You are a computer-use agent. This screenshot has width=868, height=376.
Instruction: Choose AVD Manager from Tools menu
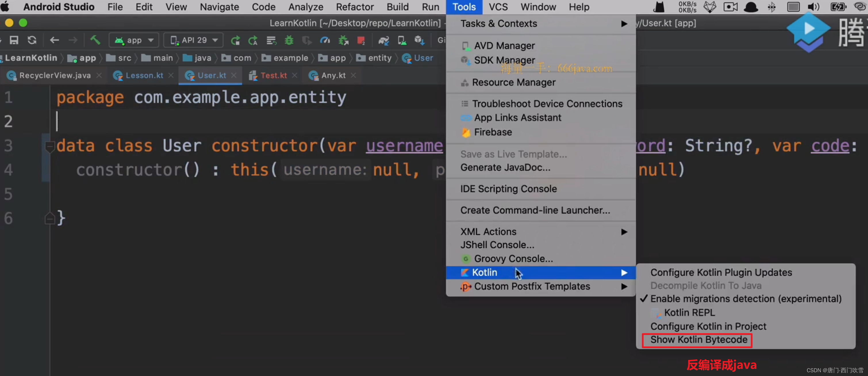504,45
